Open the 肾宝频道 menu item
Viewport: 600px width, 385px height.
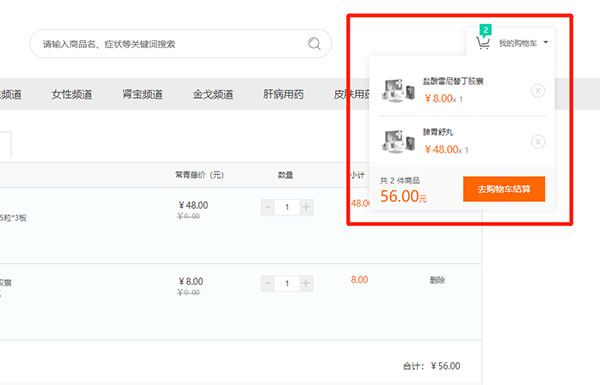click(142, 94)
